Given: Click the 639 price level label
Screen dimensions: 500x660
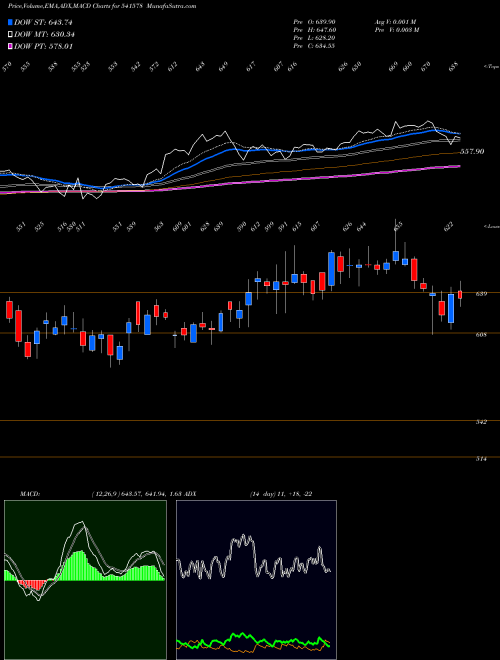Looking at the screenshot, I should (481, 294).
